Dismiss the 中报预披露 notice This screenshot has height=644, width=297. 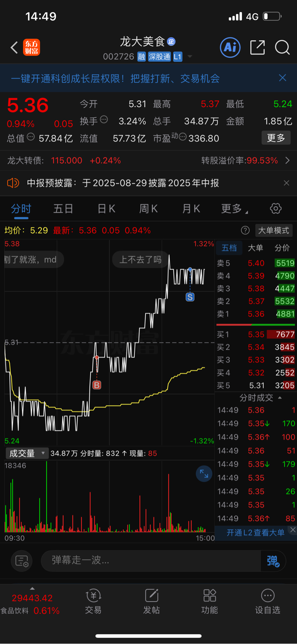point(286,183)
